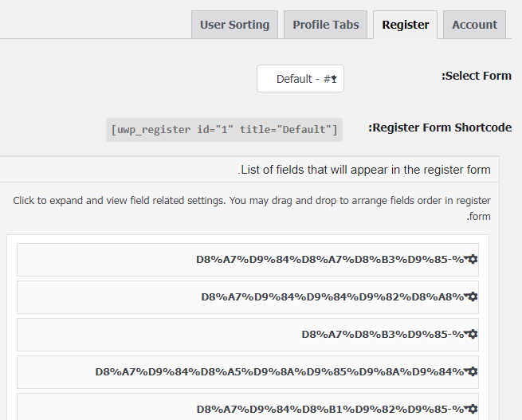Expand caret arrow on D8%A7%D9%84%D8%B1%D9%82%D9%85 row
Screen dimensions: 522x420
coord(466,407)
